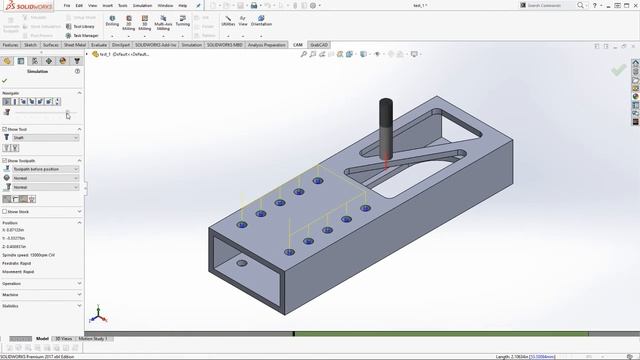Click the green checkmark to accept Simulation
This screenshot has width=640, height=360.
(4, 81)
